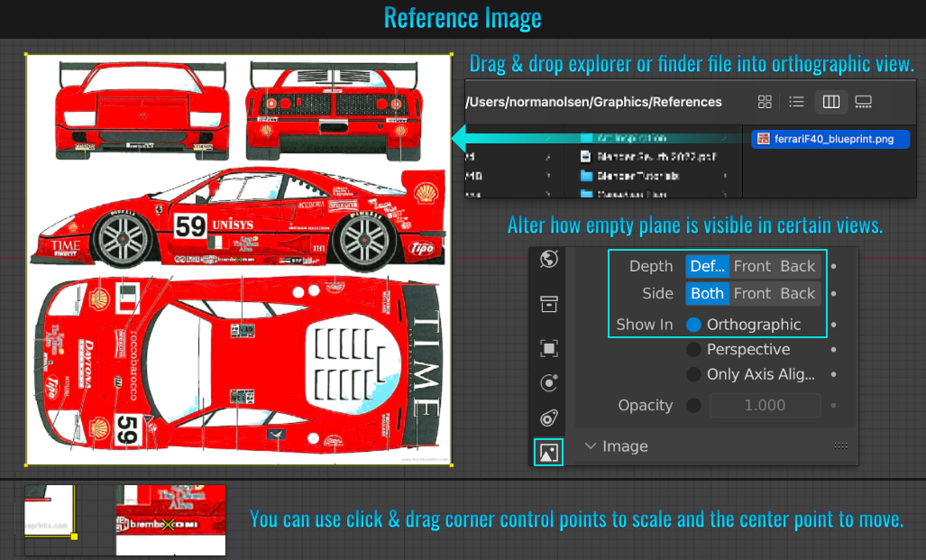Image resolution: width=926 pixels, height=560 pixels.
Task: Set Depth to Front
Action: [752, 266]
